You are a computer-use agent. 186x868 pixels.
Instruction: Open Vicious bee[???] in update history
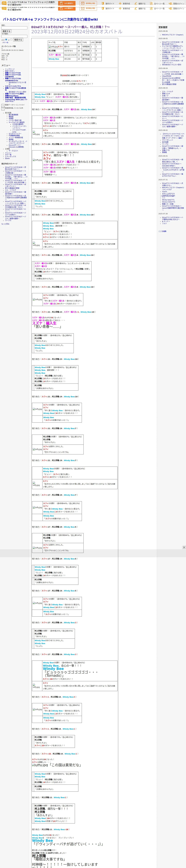[168, 202]
